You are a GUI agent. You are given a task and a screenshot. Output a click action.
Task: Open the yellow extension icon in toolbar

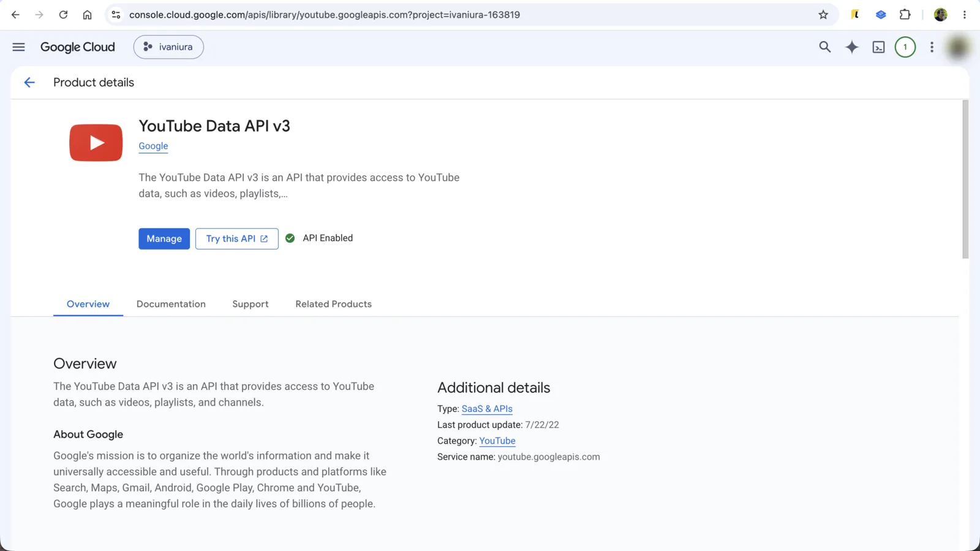click(x=855, y=15)
